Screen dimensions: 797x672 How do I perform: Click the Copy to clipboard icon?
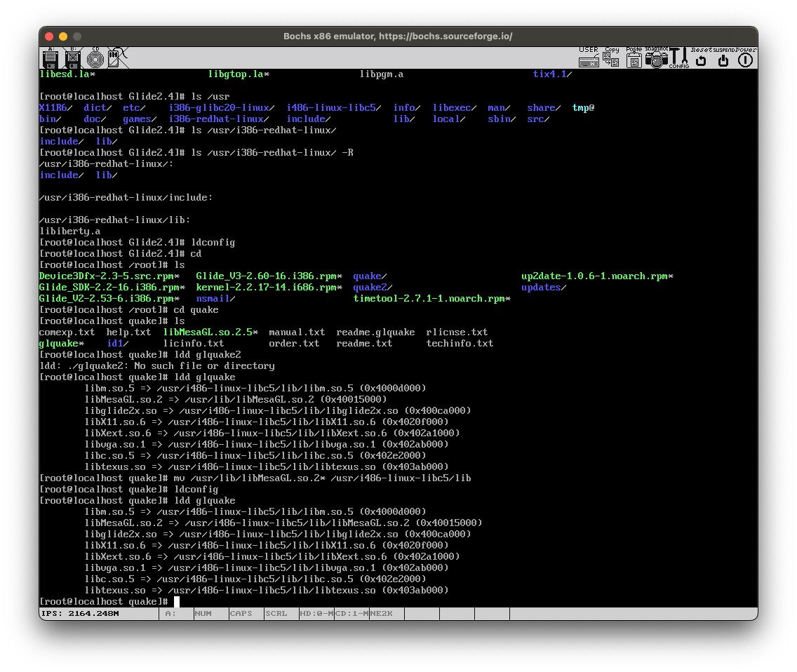click(612, 58)
